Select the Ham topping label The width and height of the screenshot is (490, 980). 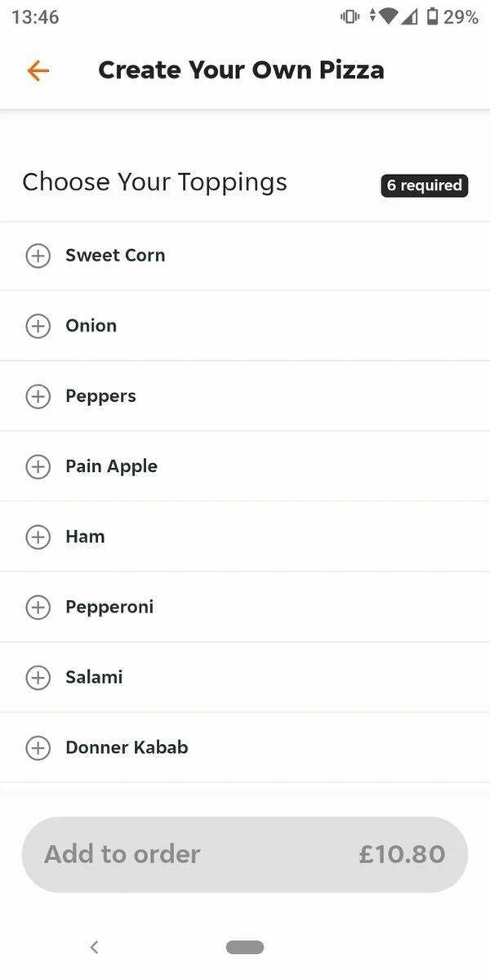[x=85, y=537]
